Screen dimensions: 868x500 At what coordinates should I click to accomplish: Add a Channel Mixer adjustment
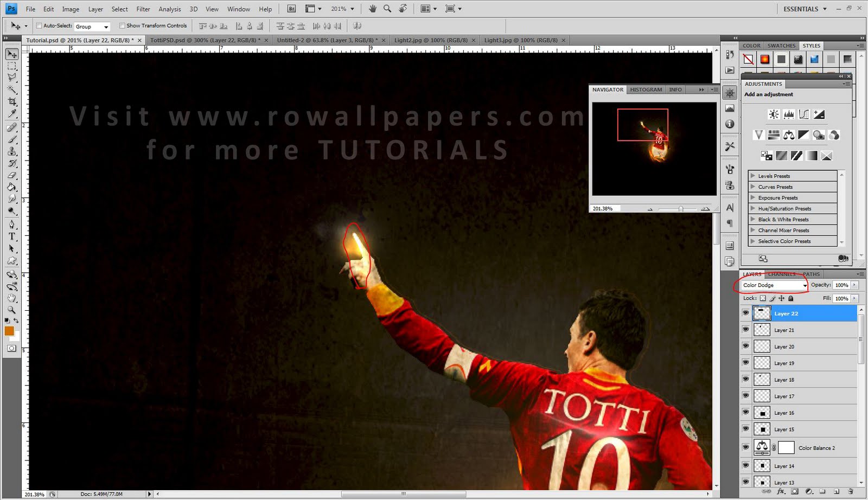pos(834,135)
